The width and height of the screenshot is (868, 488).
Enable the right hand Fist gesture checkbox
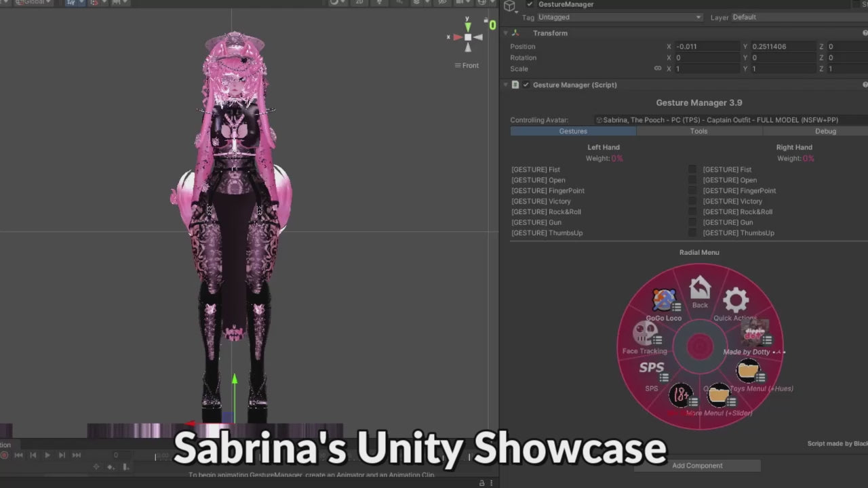(x=692, y=169)
